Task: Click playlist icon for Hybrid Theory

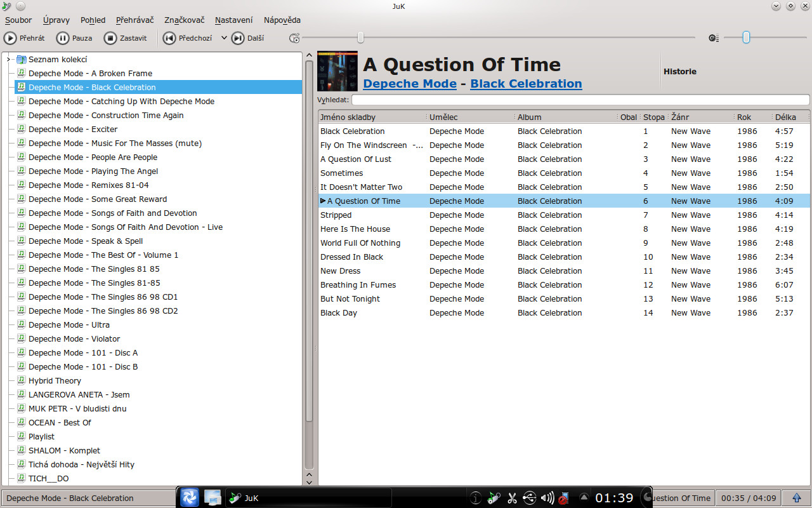Action: pos(21,381)
